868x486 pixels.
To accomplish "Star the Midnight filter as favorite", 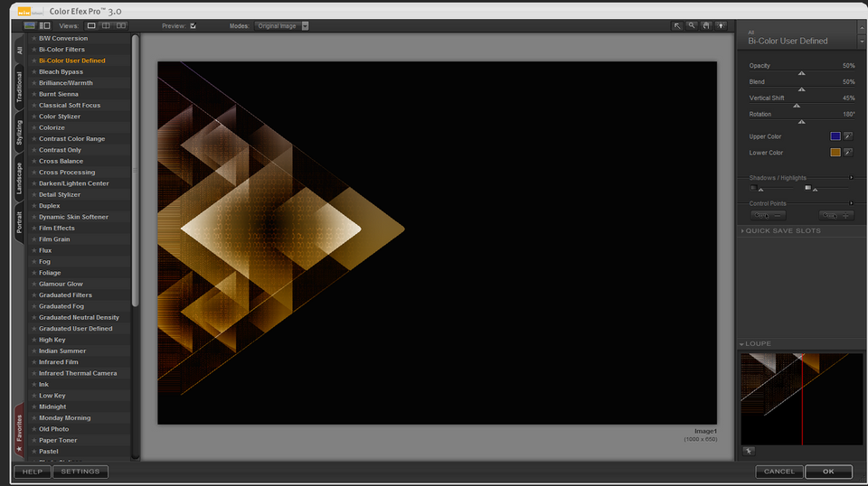I will tap(33, 407).
